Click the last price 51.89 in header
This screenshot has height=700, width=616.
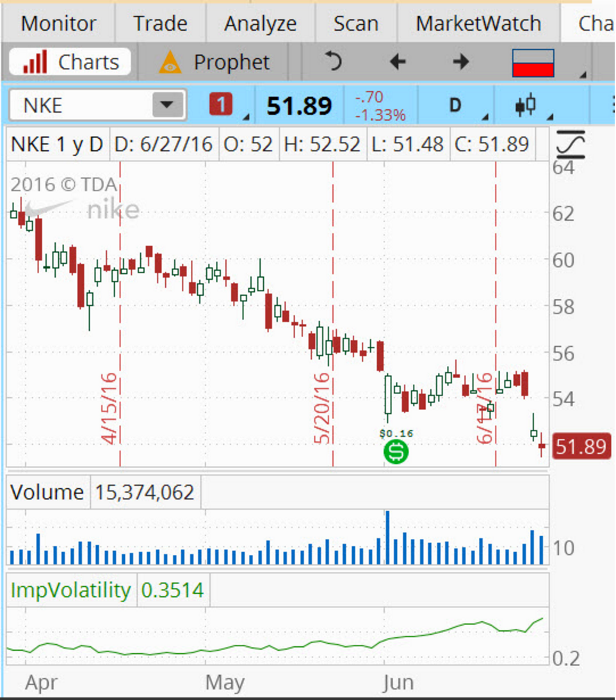(299, 106)
